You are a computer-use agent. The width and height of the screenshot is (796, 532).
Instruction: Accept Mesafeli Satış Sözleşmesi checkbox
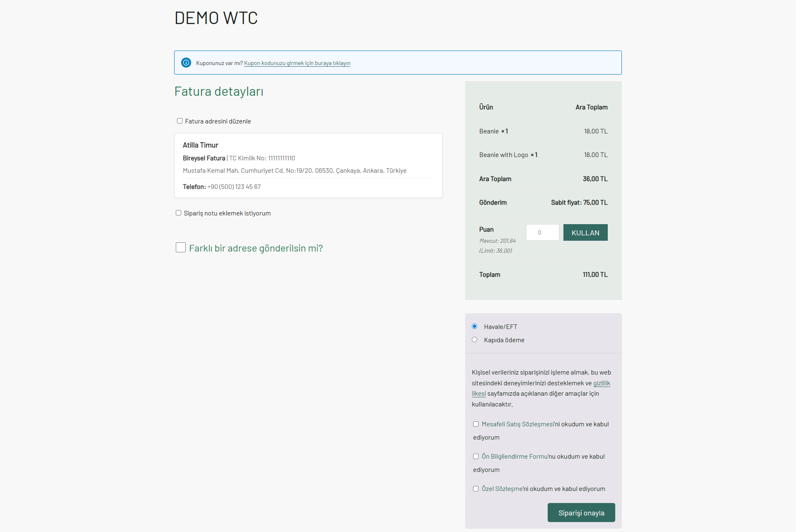coord(476,424)
